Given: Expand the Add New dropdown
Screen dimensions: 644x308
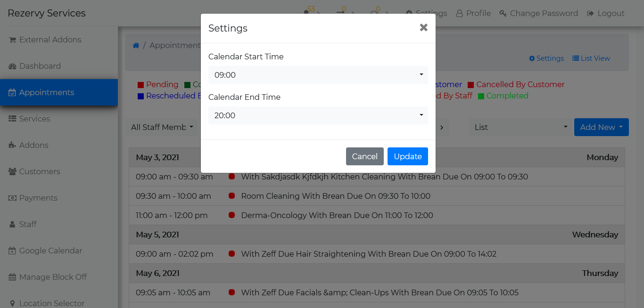Looking at the screenshot, I should [601, 127].
